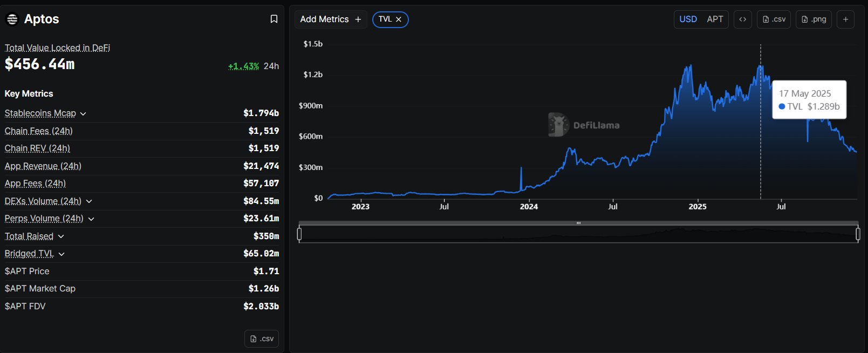This screenshot has width=868, height=353.
Task: Click the 17 May 2025 tooltip date
Action: click(x=805, y=93)
